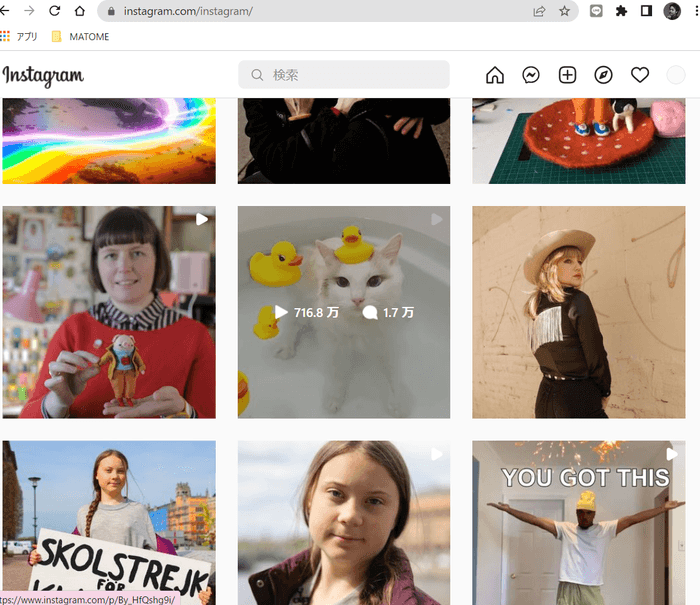
Task: Click the share page icon in address bar
Action: point(540,12)
